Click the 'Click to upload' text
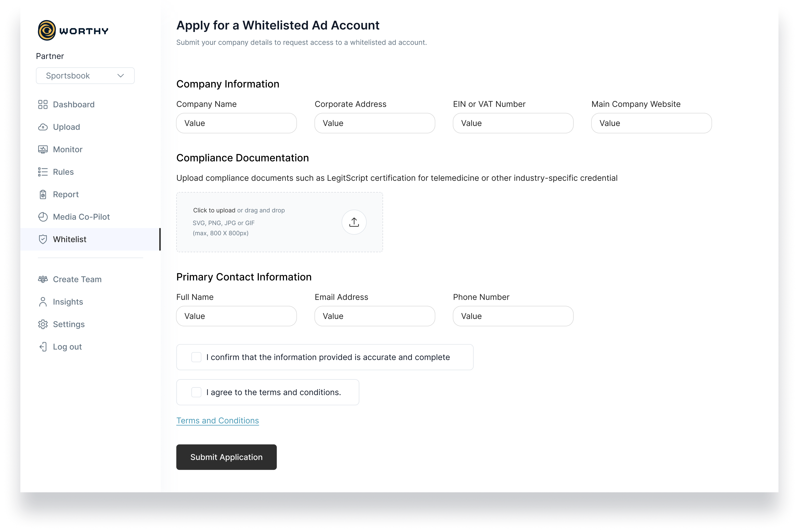798x532 pixels. pyautogui.click(x=214, y=210)
